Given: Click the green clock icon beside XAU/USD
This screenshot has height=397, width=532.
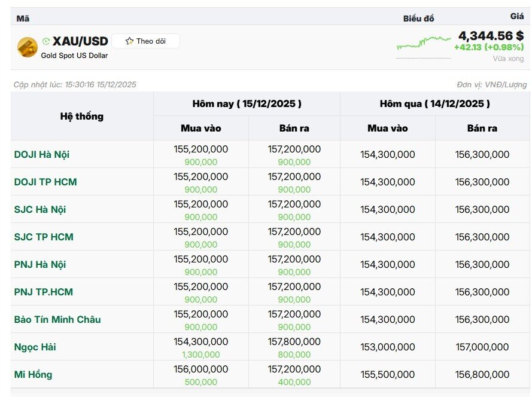Looking at the screenshot, I should [46, 41].
